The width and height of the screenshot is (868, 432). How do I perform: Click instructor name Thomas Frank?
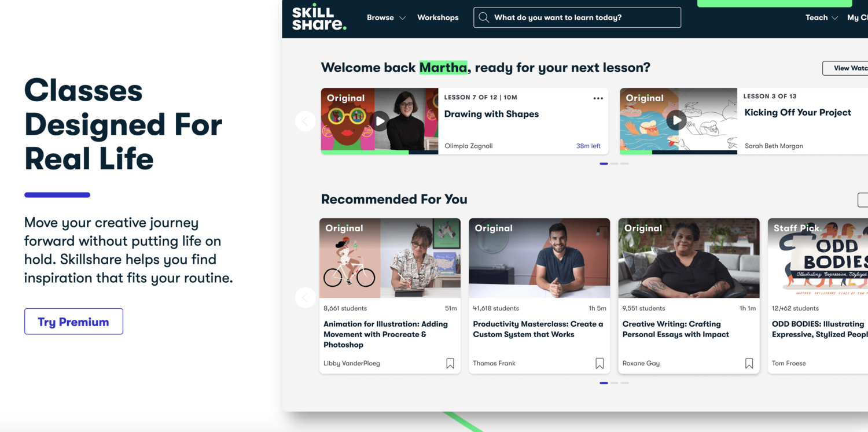pyautogui.click(x=494, y=363)
